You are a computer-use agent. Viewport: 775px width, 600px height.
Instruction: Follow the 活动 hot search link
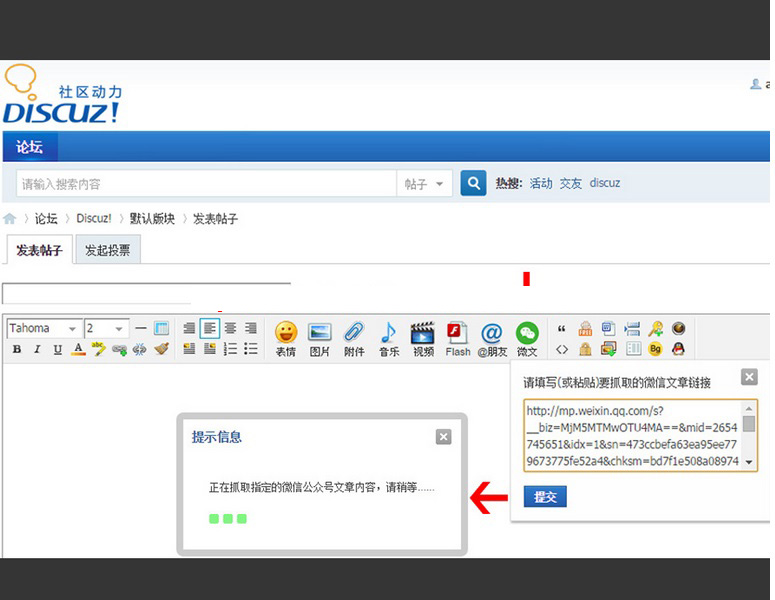[541, 184]
